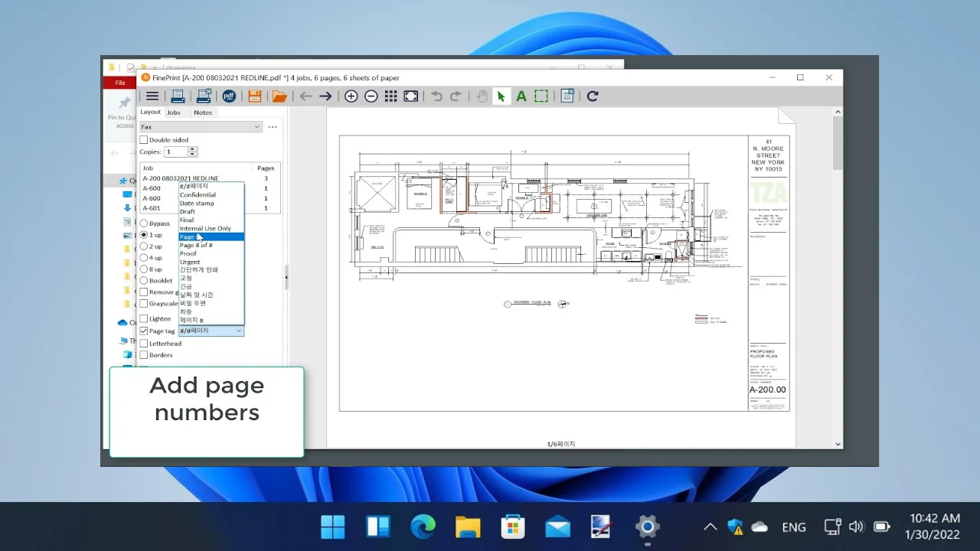Switch to the Layout tab
This screenshot has height=551, width=980.
pyautogui.click(x=150, y=112)
